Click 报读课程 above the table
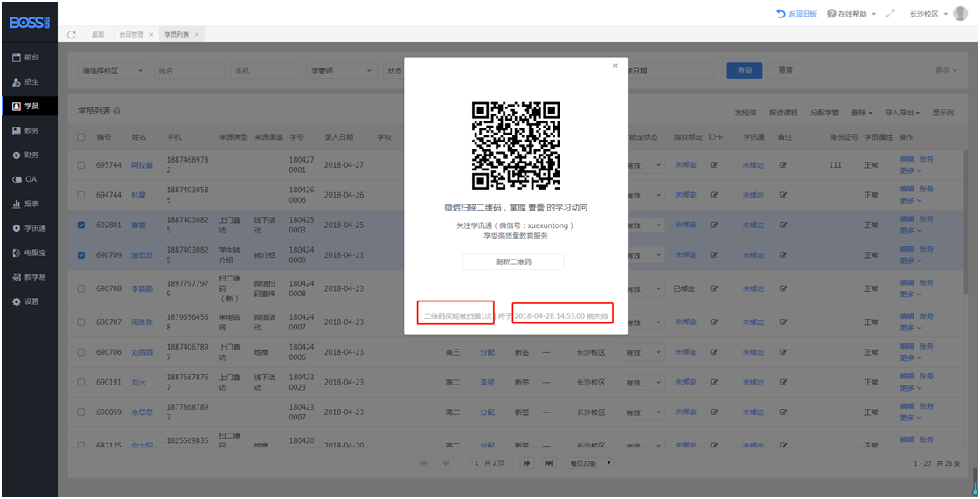Screen dimensions: 980x499 (x=783, y=113)
